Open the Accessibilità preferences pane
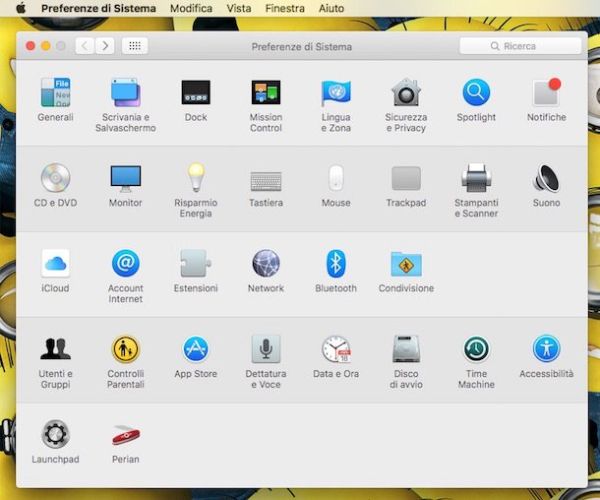The height and width of the screenshot is (500, 600). [546, 349]
